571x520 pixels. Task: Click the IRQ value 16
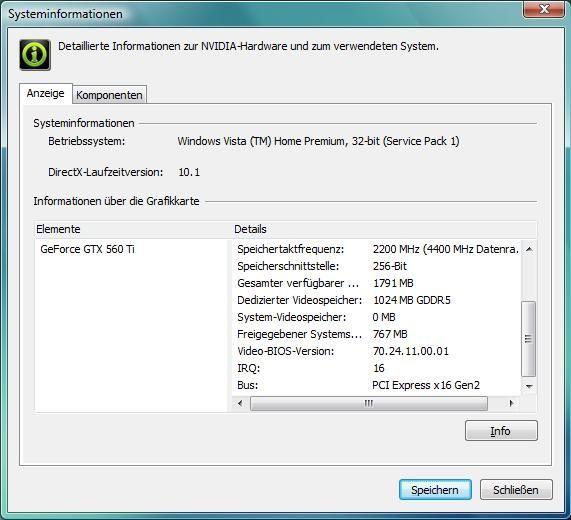[379, 368]
